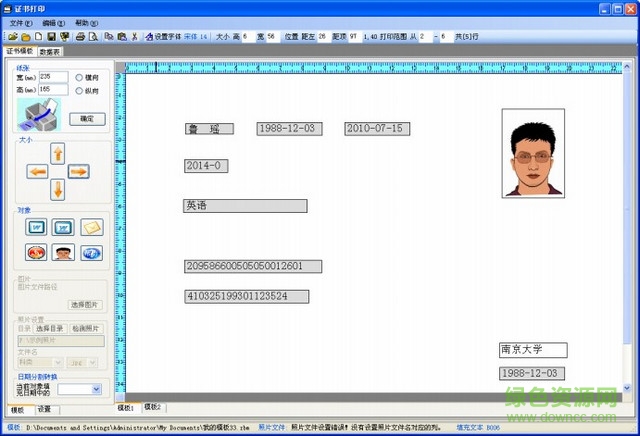Insert second text-field object icon
Viewport: 640px width, 436px height.
pyautogui.click(x=63, y=227)
